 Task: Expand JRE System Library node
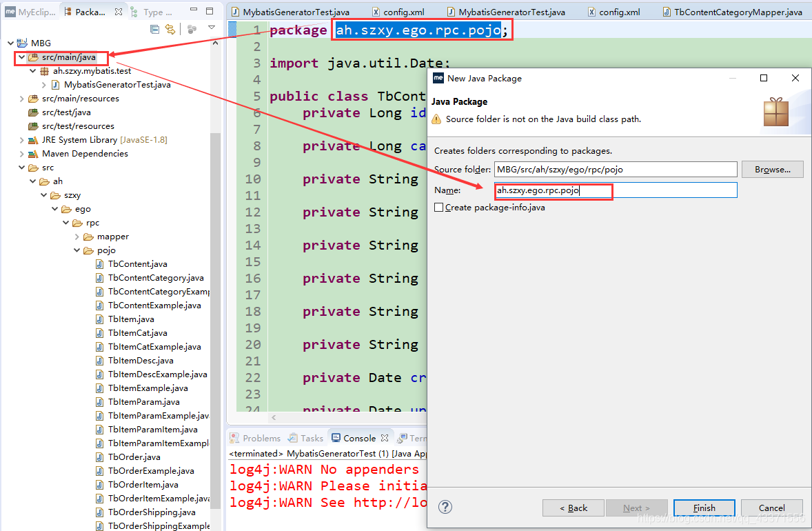tap(21, 140)
